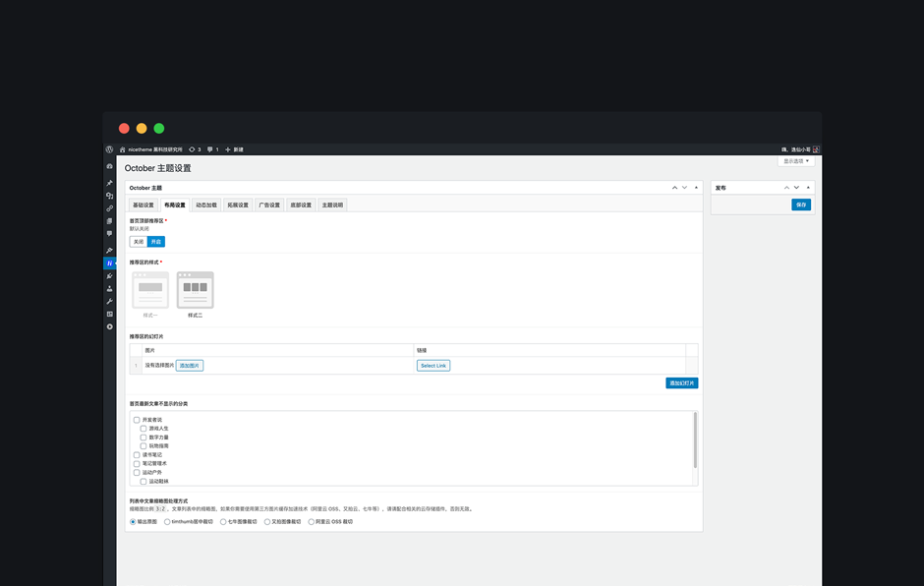Visit site nicetheme 黑科技研究所 link

pos(150,149)
